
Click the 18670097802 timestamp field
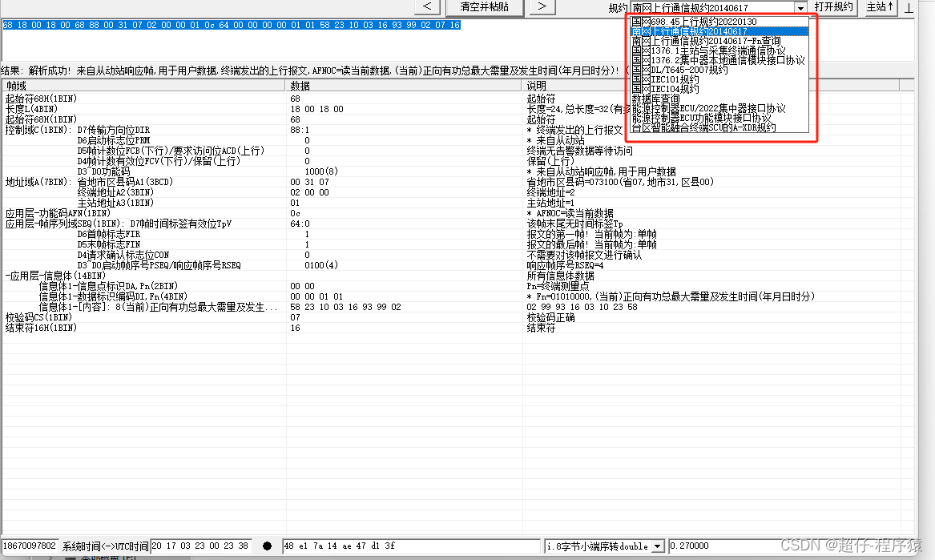30,546
